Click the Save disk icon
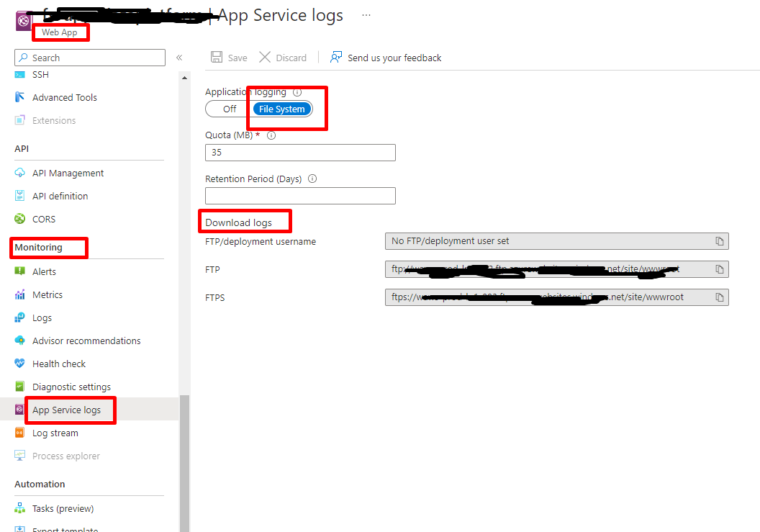Viewport: 760px width, 532px height. pyautogui.click(x=217, y=57)
